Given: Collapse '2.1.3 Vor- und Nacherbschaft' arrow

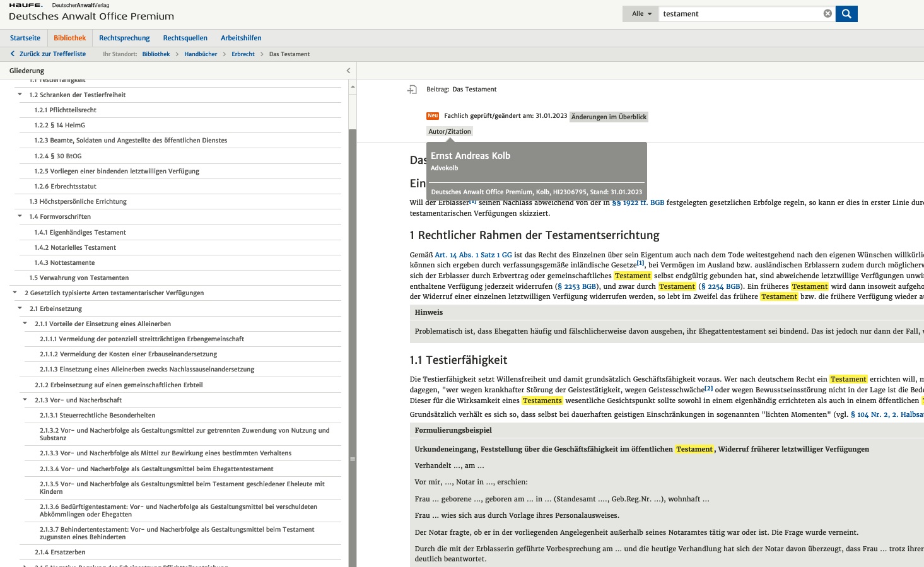Looking at the screenshot, I should (x=25, y=400).
